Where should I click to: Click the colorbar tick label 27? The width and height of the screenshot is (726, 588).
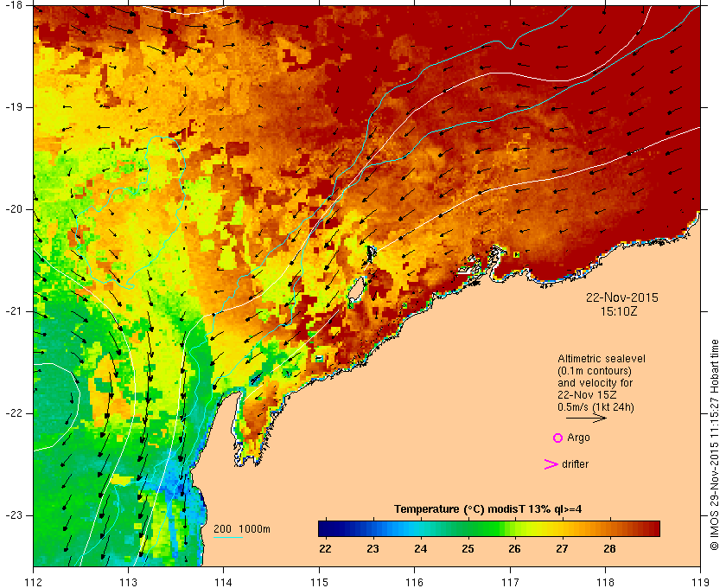pyautogui.click(x=562, y=548)
